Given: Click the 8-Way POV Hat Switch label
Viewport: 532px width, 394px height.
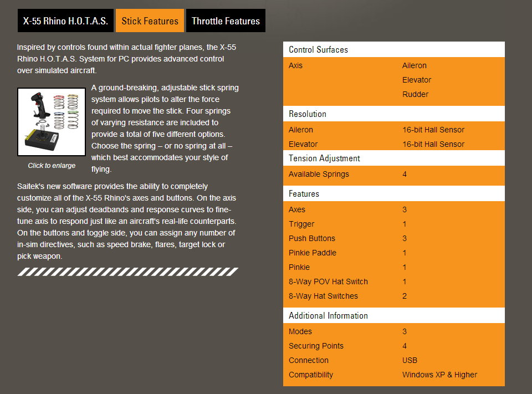Looking at the screenshot, I should point(328,282).
